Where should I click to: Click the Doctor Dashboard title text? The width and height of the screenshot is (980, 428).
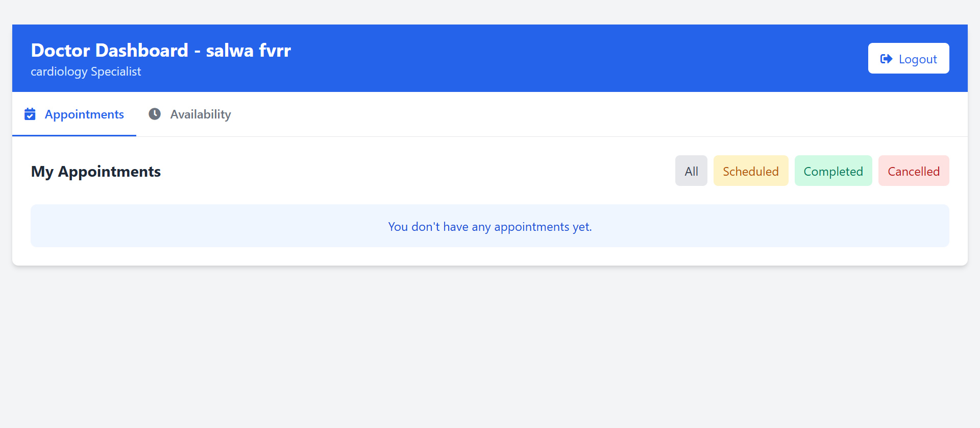click(109, 51)
